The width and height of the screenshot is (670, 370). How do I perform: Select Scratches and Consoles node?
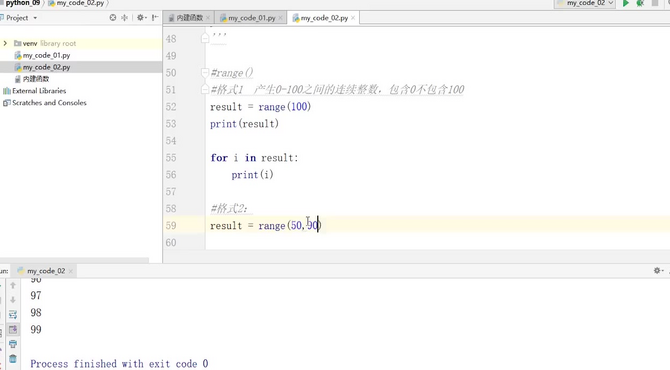pyautogui.click(x=45, y=103)
